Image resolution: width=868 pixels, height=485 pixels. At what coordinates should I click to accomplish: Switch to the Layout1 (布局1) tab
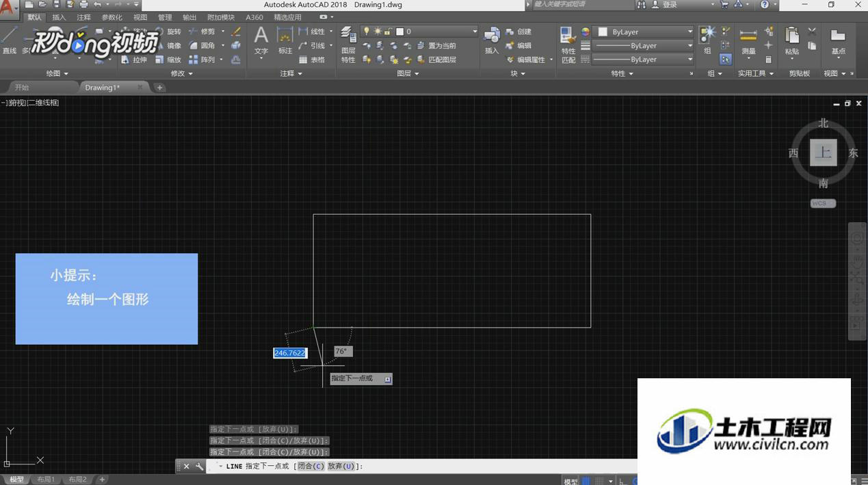pyautogui.click(x=46, y=480)
